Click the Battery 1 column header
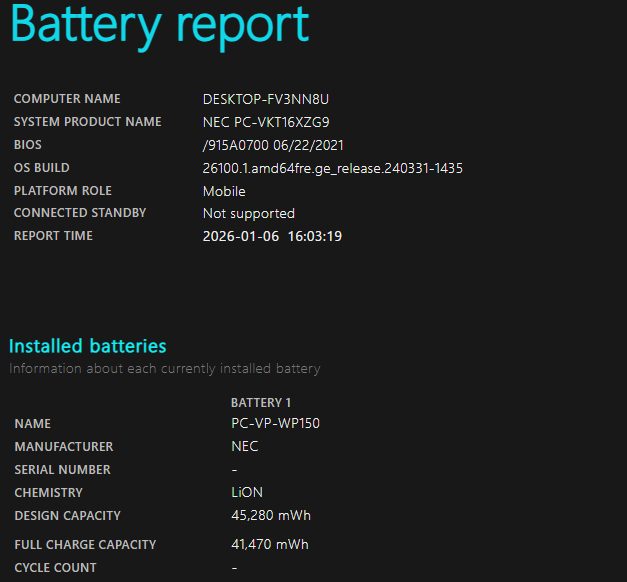The width and height of the screenshot is (627, 582). pyautogui.click(x=261, y=402)
